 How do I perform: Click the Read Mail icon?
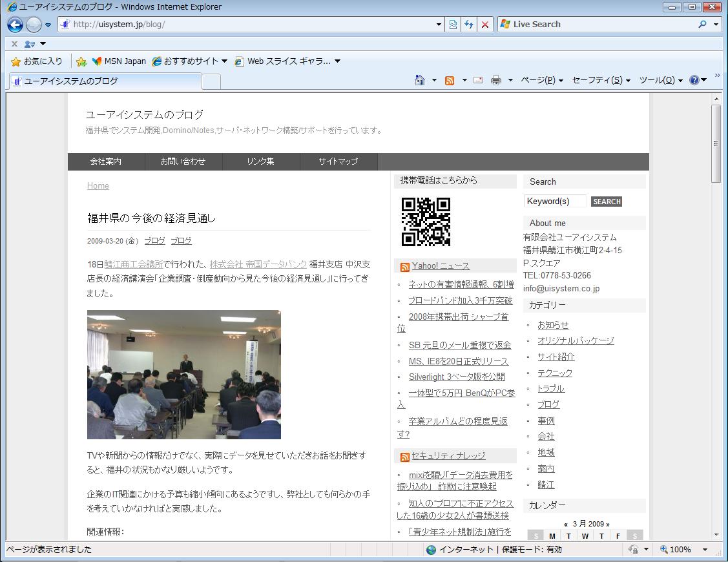point(478,80)
